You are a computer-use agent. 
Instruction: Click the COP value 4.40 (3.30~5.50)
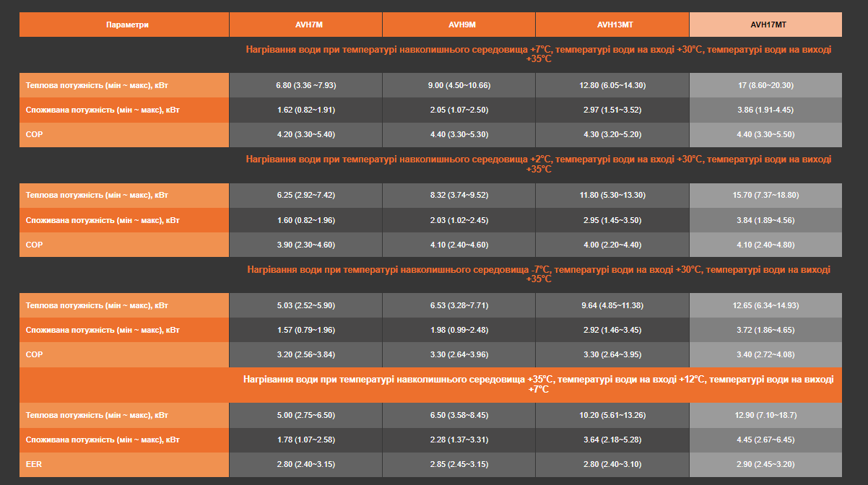coord(765,134)
